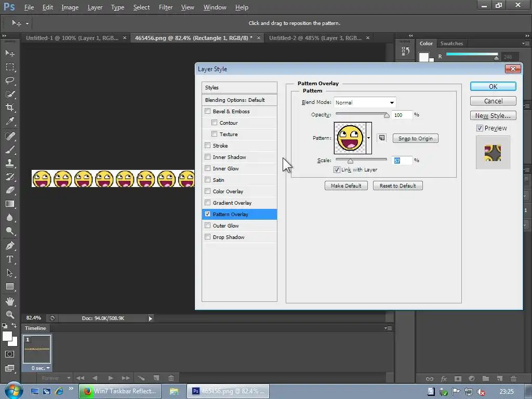Open the Color panel flyout menu
Screen dimensions: 532x399
tap(526, 44)
